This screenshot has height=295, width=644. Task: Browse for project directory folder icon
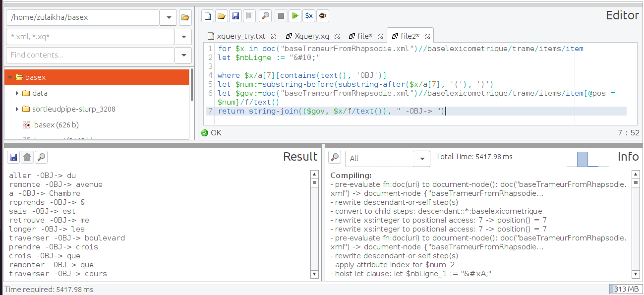coord(185,17)
